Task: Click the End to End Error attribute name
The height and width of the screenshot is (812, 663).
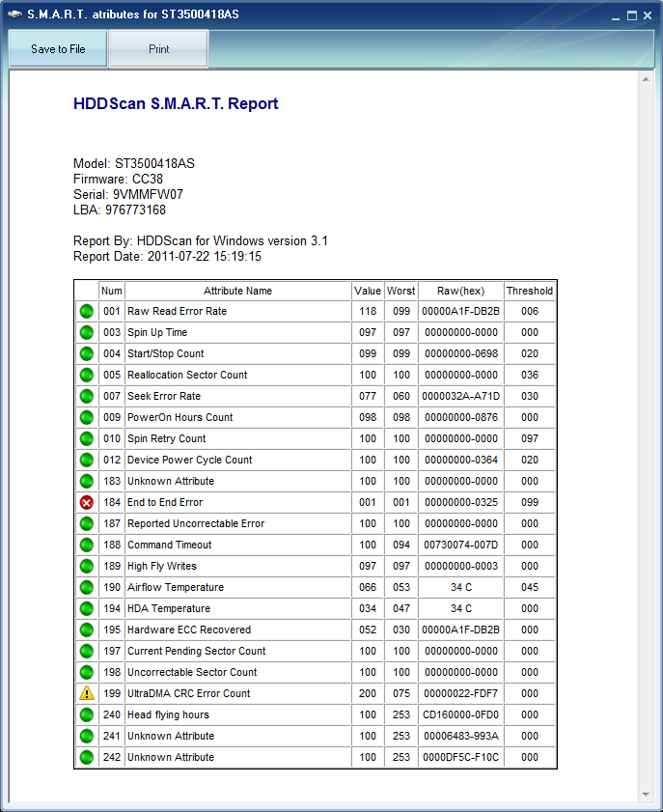Action: pos(165,502)
